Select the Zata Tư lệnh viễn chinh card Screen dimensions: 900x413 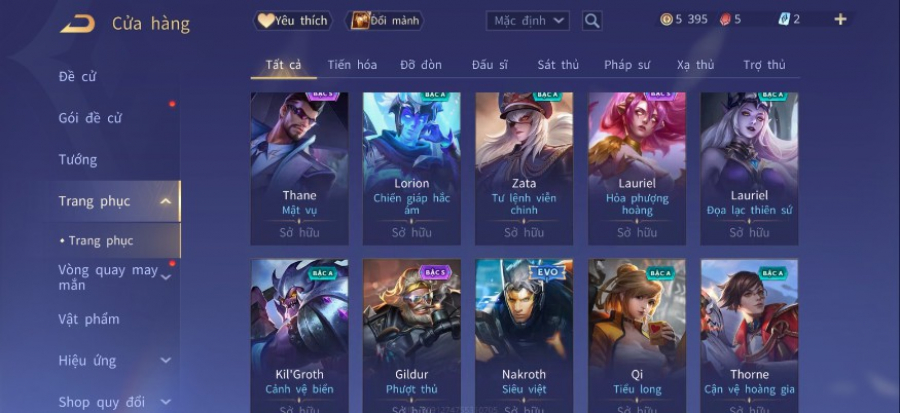click(524, 169)
